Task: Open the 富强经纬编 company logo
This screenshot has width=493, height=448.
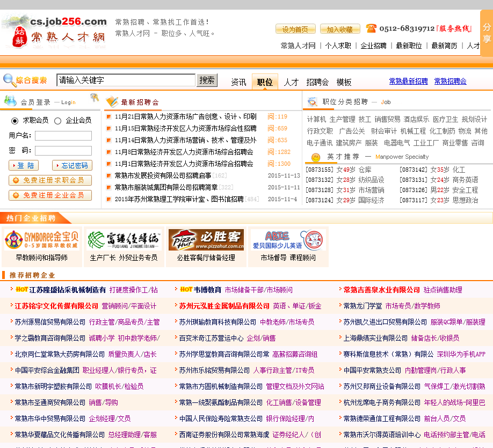Action: pyautogui.click(x=124, y=240)
